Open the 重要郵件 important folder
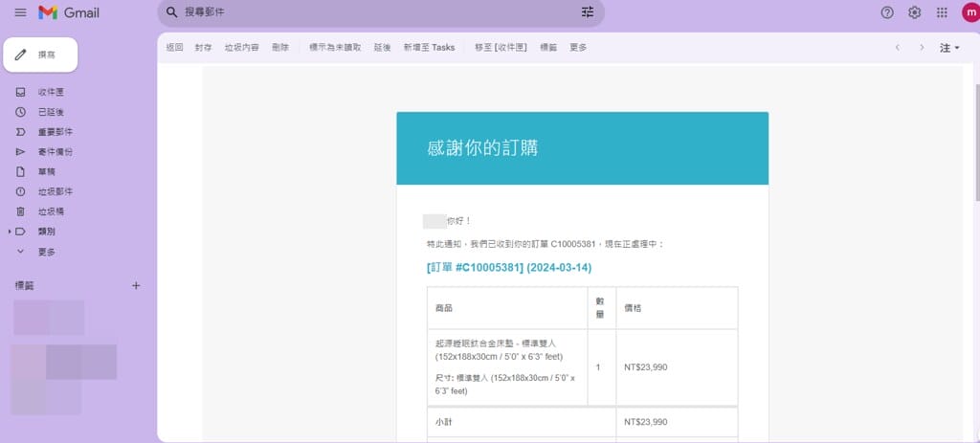980x443 pixels. pyautogui.click(x=55, y=132)
